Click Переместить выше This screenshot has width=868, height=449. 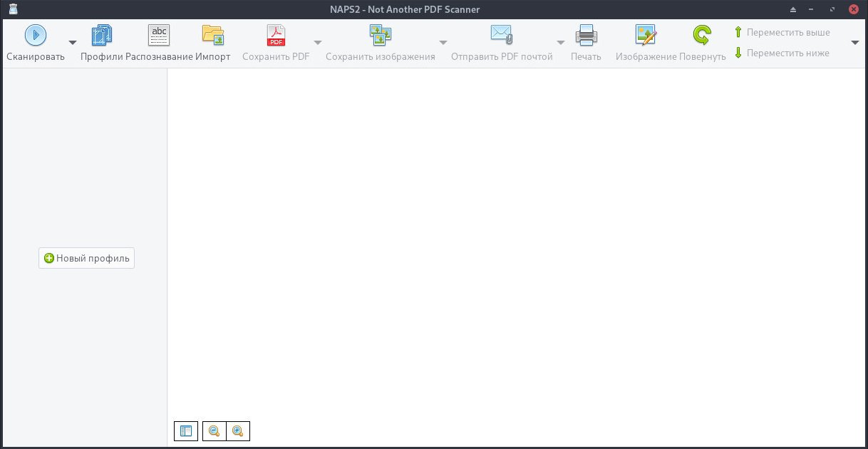[x=782, y=33]
